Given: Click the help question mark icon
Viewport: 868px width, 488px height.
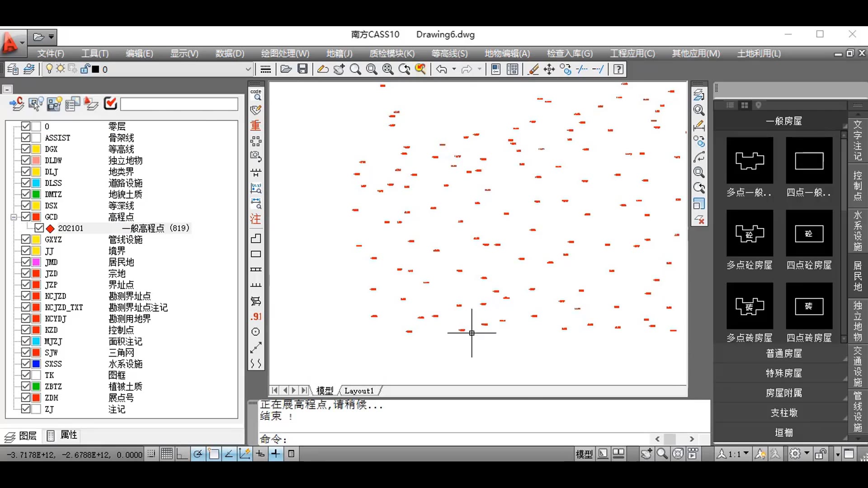Looking at the screenshot, I should pos(618,69).
